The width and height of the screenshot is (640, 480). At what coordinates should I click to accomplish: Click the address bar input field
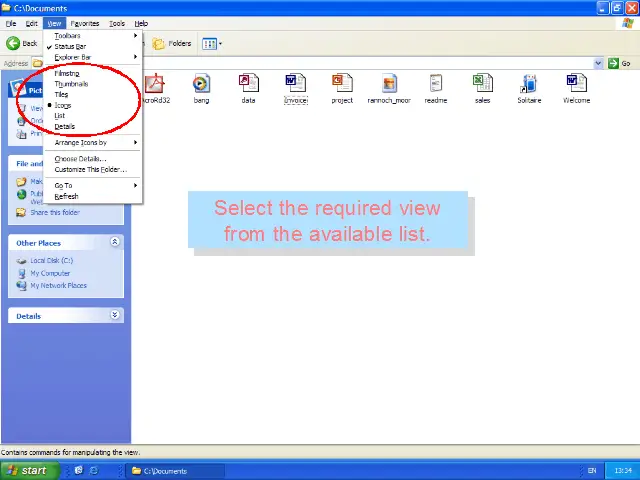(x=314, y=63)
